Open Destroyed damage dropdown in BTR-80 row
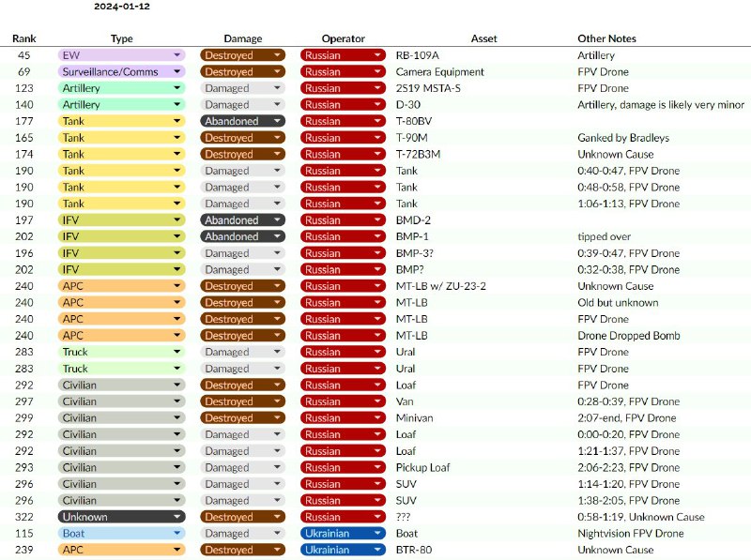 (x=242, y=550)
